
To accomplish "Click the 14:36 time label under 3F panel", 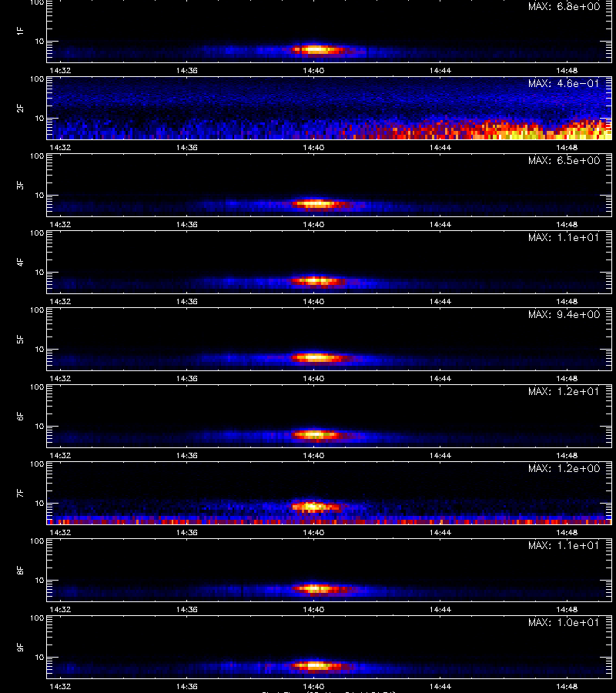I will pyautogui.click(x=186, y=225).
